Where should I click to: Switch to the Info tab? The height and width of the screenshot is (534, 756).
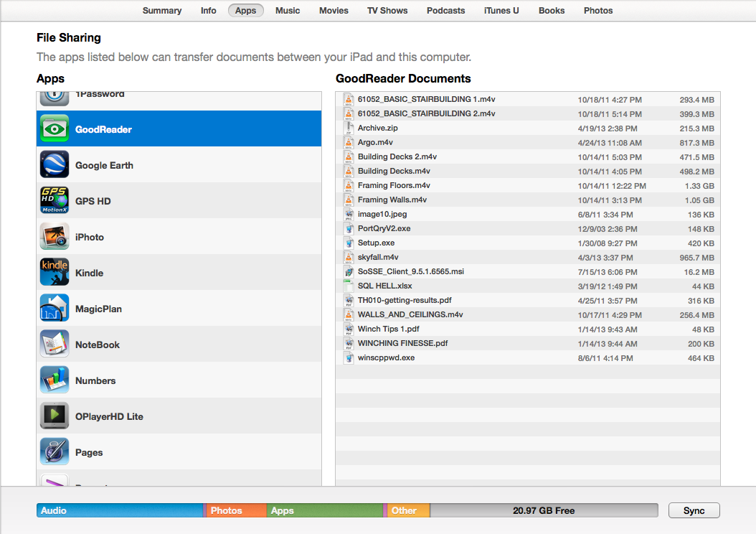(x=208, y=11)
